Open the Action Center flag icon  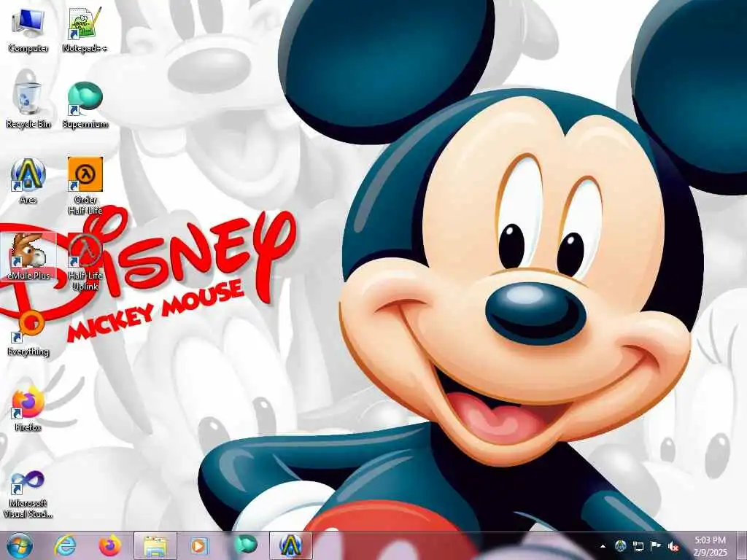point(656,546)
